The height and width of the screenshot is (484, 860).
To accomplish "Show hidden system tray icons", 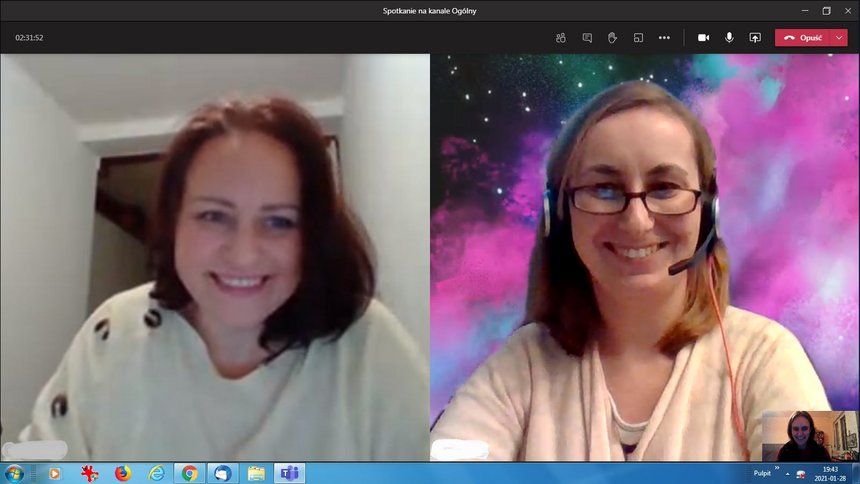I will [x=788, y=474].
